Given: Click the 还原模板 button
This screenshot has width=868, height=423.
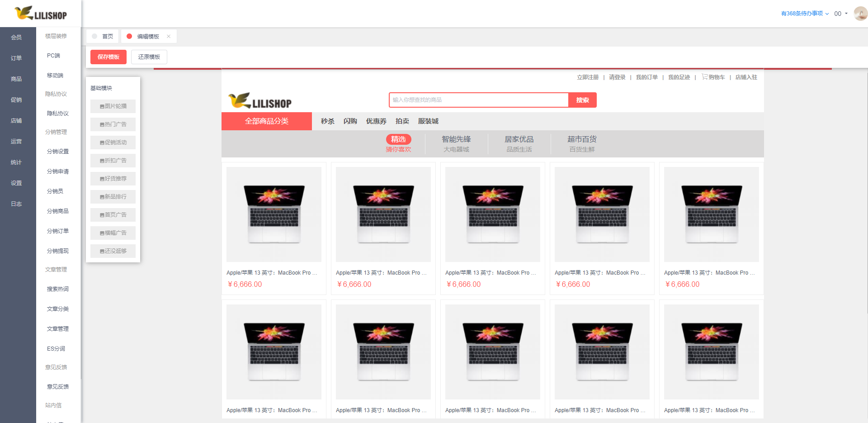Looking at the screenshot, I should [x=149, y=57].
